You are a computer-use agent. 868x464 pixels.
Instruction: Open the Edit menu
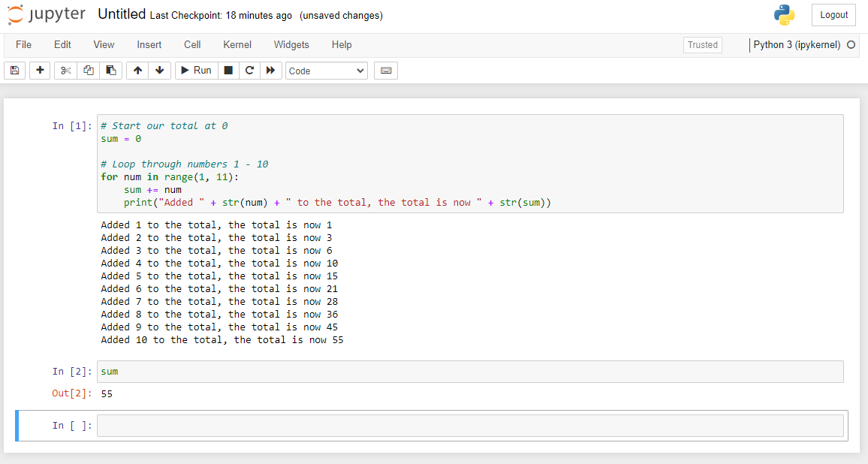[62, 45]
